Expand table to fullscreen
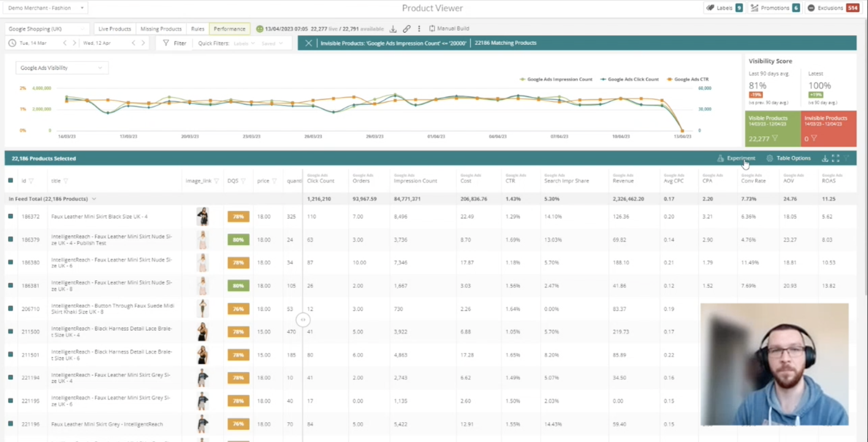Screen dimensions: 868x442 click(x=836, y=158)
